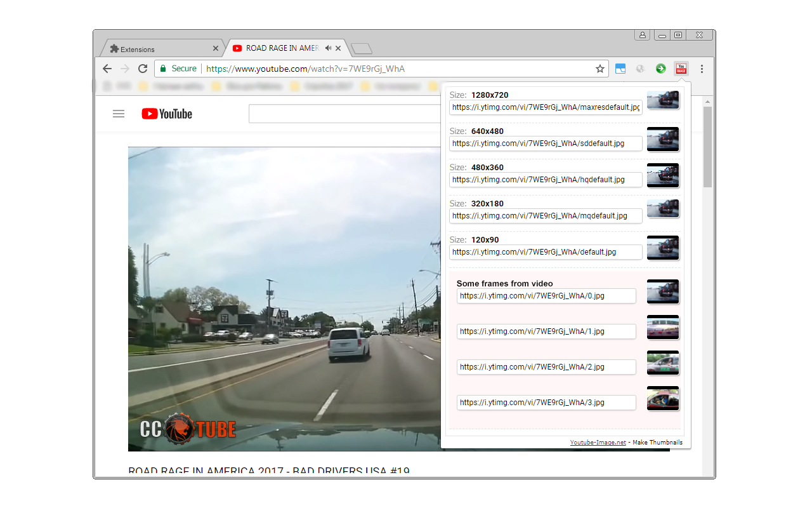Click the grey globe extension icon
This screenshot has width=812, height=508.
pos(640,69)
